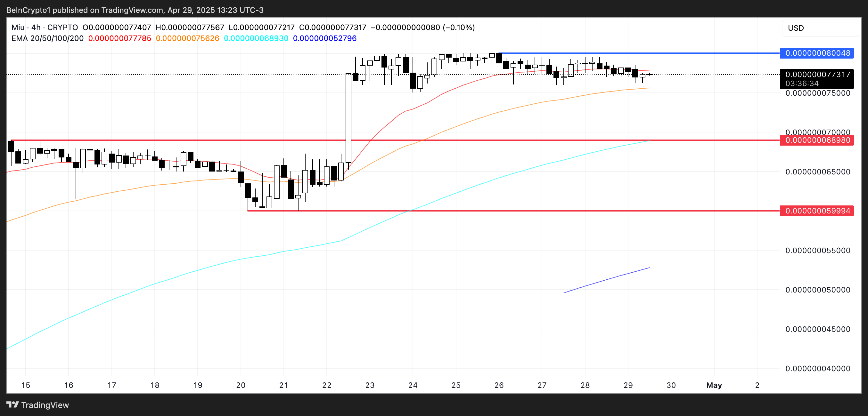
Task: Click date 29 on the time axis
Action: [x=628, y=385]
